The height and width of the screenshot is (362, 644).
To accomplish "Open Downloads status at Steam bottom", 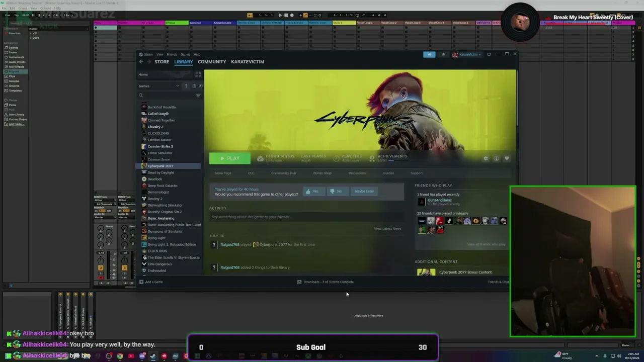I will tap(325, 282).
